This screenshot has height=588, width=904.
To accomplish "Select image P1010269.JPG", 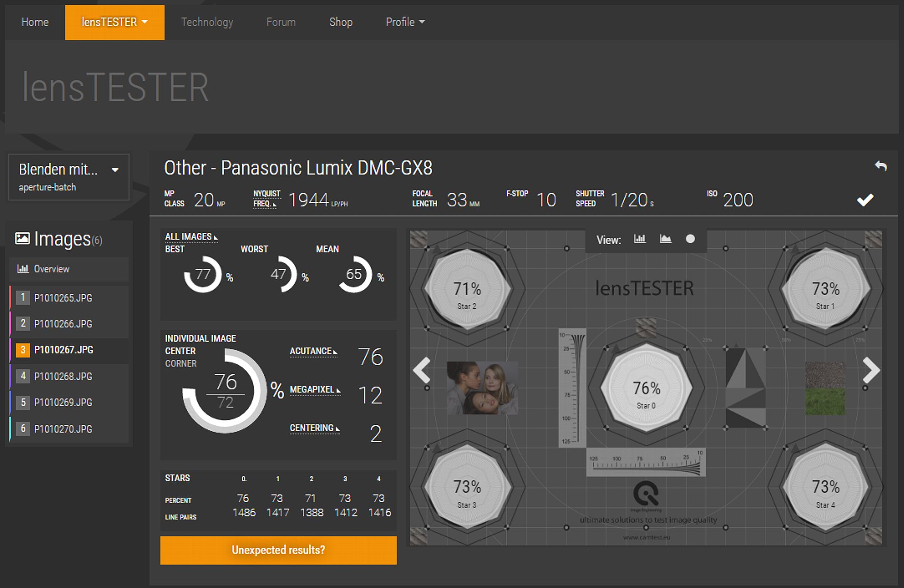I will point(69,402).
